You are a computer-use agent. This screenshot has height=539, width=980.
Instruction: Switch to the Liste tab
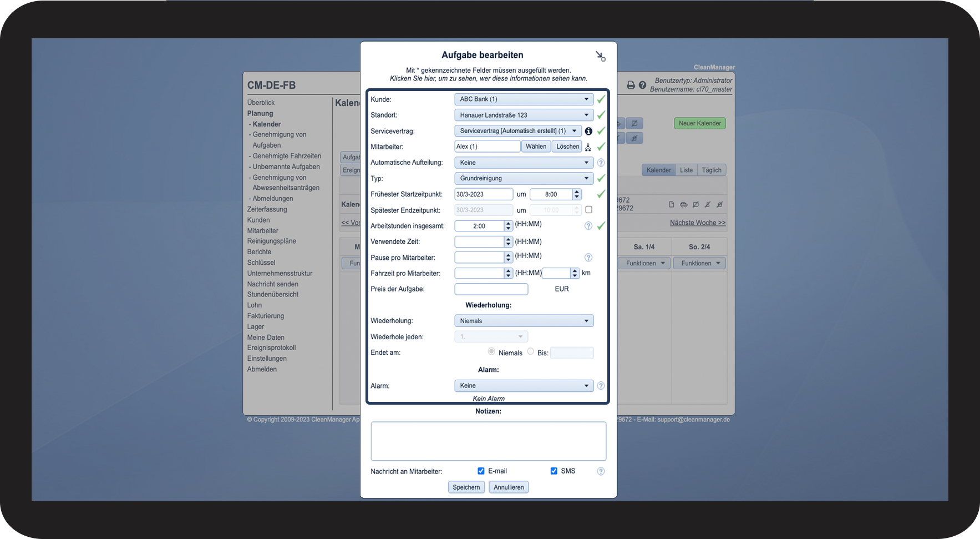[x=686, y=170]
